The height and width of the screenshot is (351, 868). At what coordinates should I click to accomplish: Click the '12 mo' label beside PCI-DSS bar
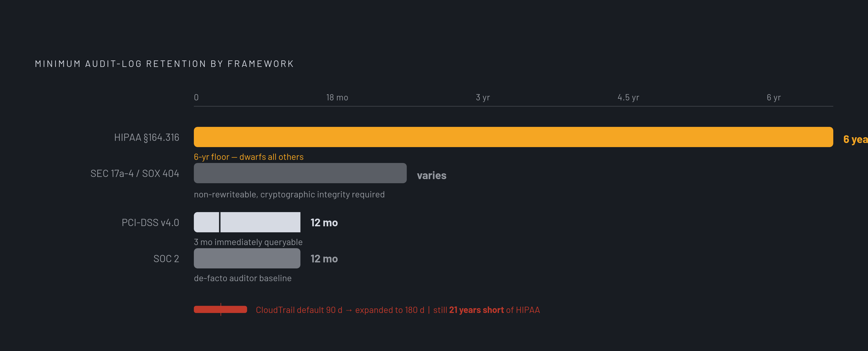tap(324, 222)
